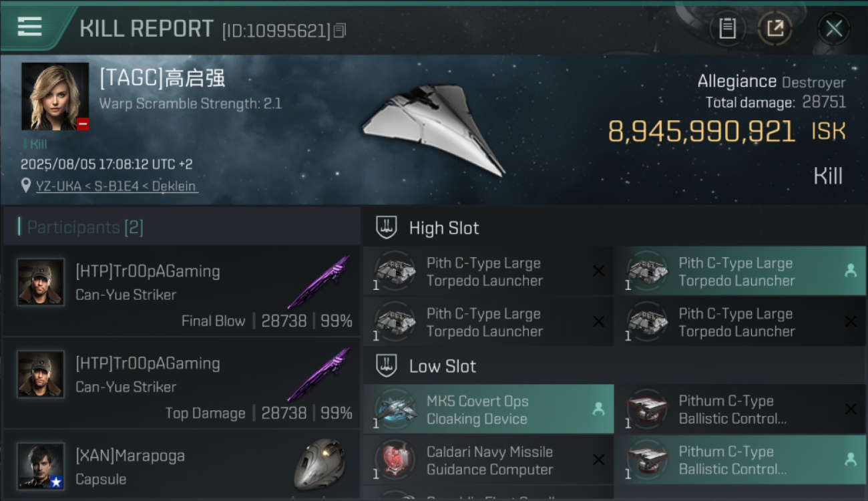This screenshot has width=868, height=501.
Task: Select the highlighted Pithum C-Type Ballistic Control
Action: coord(740,460)
